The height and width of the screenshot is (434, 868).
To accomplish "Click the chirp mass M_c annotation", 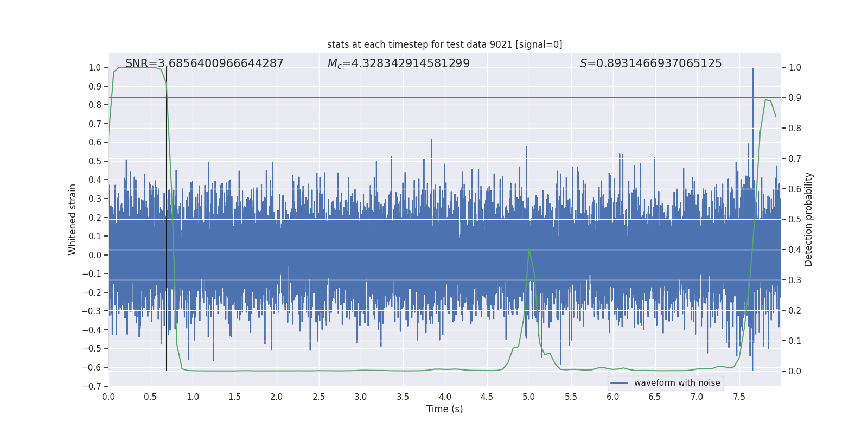I will tap(398, 63).
